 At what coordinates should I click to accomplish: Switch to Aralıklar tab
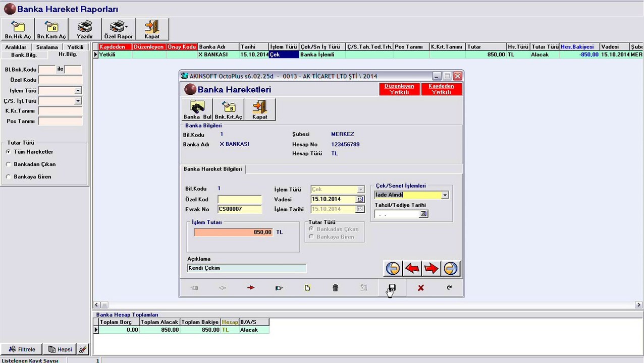[x=16, y=47]
